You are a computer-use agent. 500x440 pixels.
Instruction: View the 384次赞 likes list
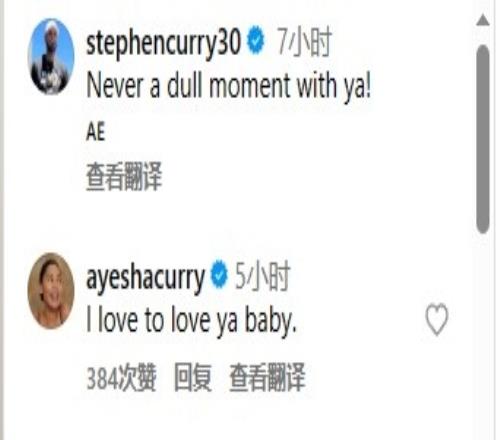(121, 377)
